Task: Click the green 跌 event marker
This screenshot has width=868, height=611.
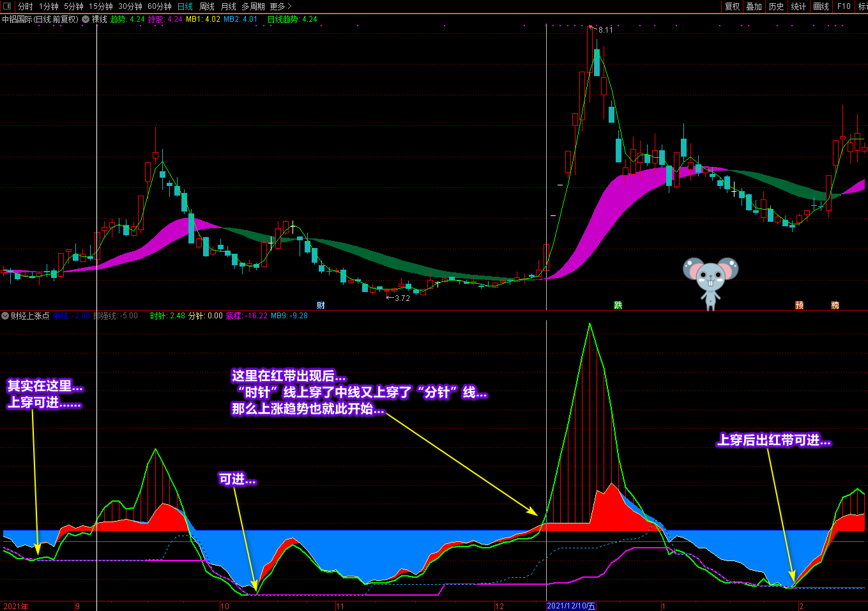Action: tap(618, 305)
